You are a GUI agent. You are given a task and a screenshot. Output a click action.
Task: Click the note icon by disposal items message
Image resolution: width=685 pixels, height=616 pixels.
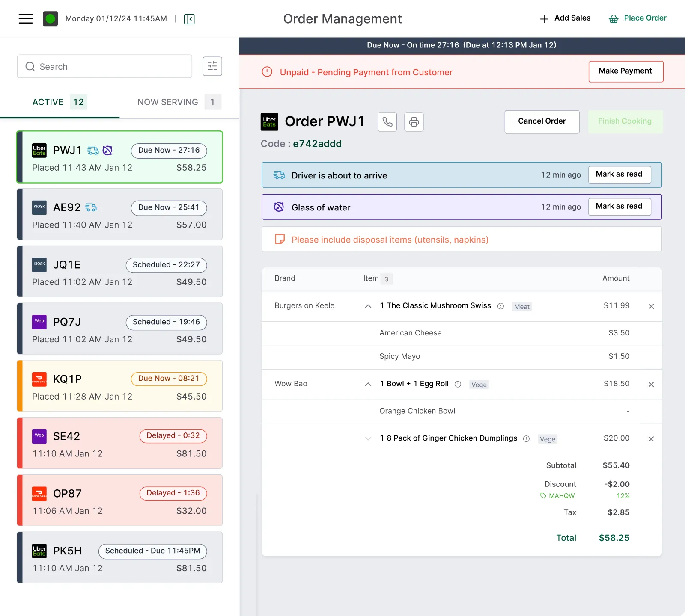coord(280,239)
